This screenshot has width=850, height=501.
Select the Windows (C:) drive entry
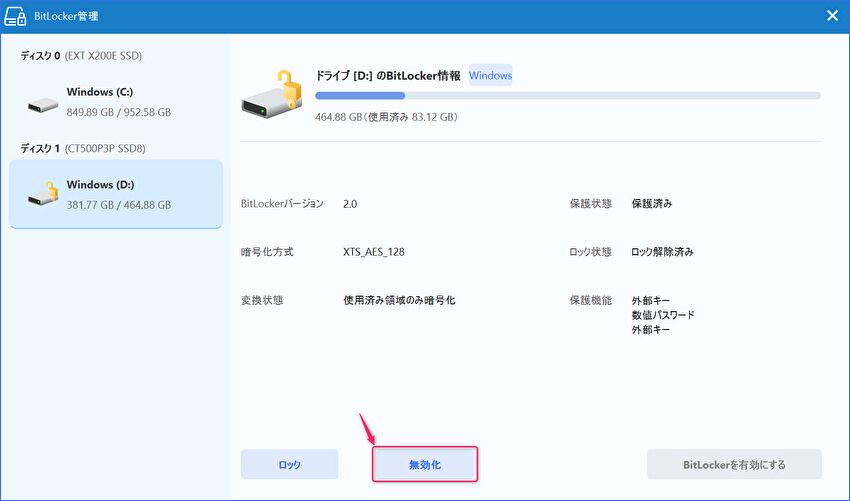pyautogui.click(x=116, y=102)
